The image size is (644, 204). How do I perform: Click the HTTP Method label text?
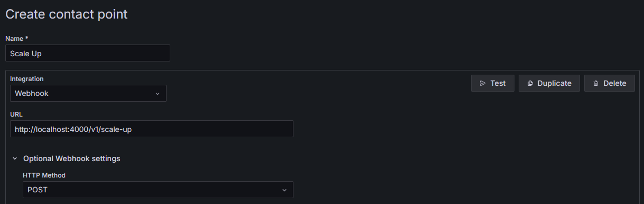point(44,175)
